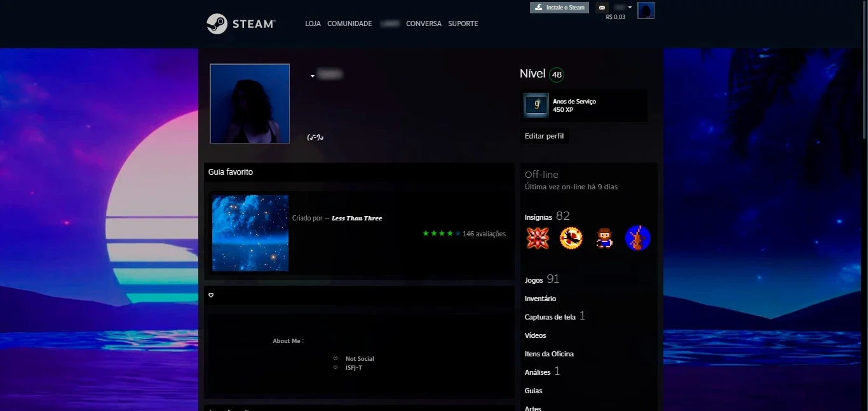The image size is (868, 411).
Task: Click the Editar perfil button
Action: point(544,136)
